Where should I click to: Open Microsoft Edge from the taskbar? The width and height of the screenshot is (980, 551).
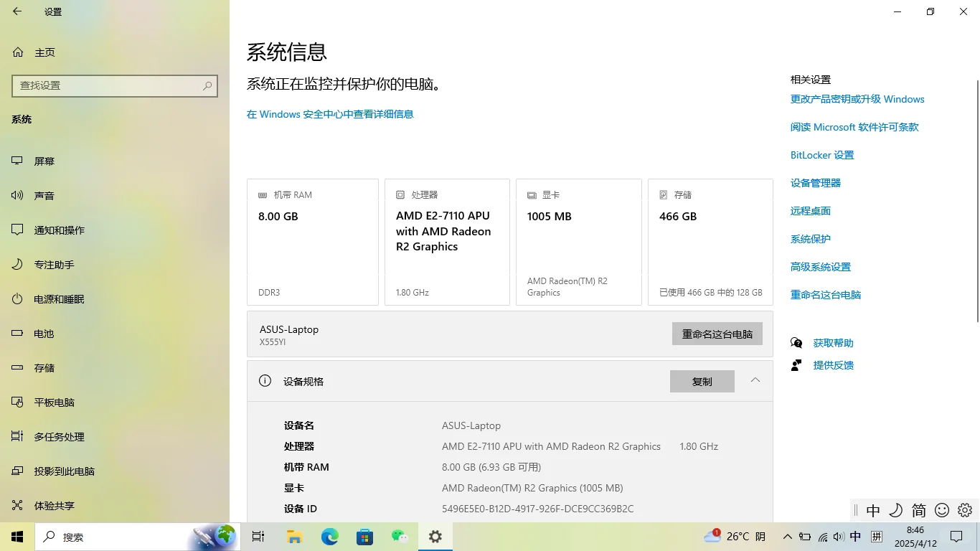click(x=329, y=536)
